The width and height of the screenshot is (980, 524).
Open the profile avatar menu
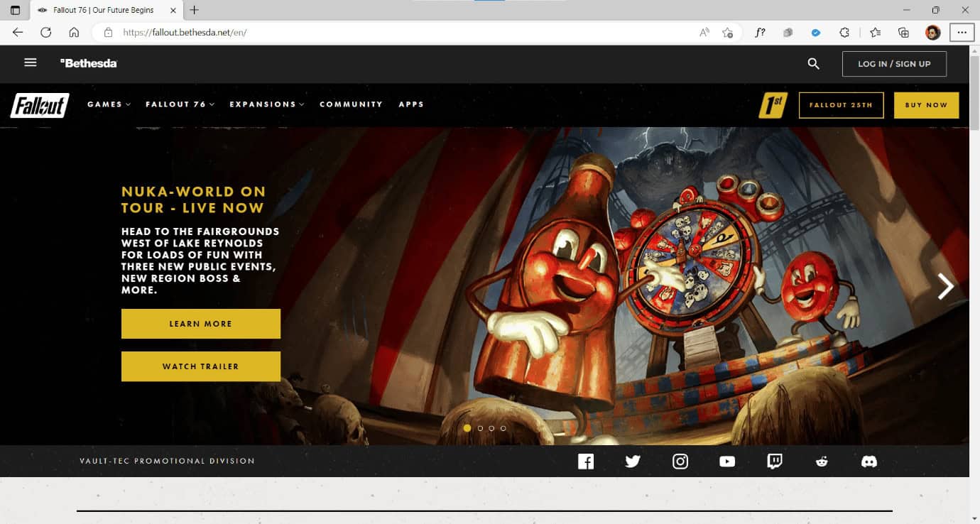[x=933, y=32]
